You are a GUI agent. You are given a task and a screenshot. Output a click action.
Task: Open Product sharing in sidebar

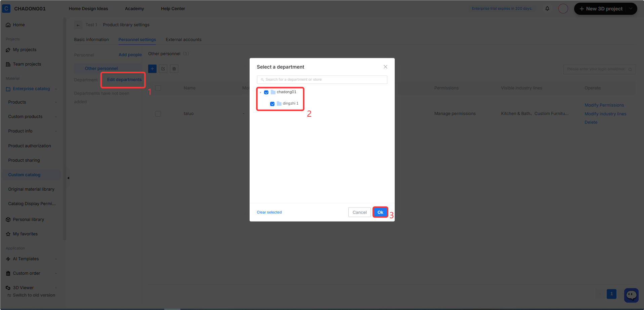coord(24,160)
